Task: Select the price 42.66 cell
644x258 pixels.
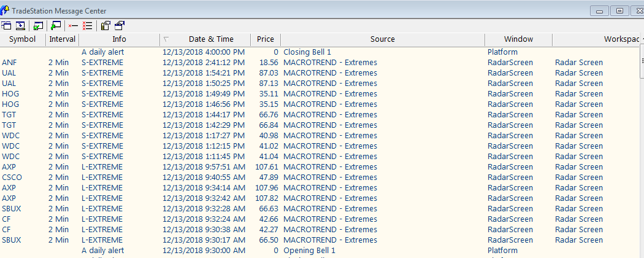Action: (269, 219)
